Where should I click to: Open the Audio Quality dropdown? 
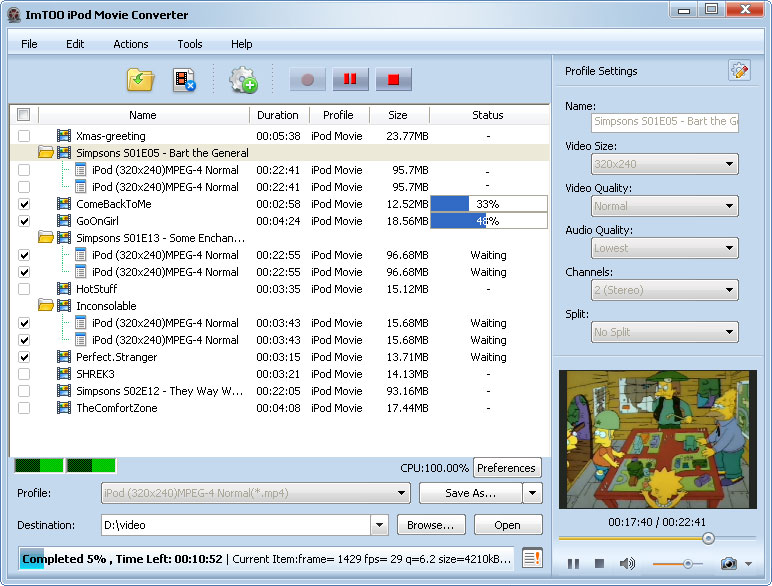click(x=665, y=248)
